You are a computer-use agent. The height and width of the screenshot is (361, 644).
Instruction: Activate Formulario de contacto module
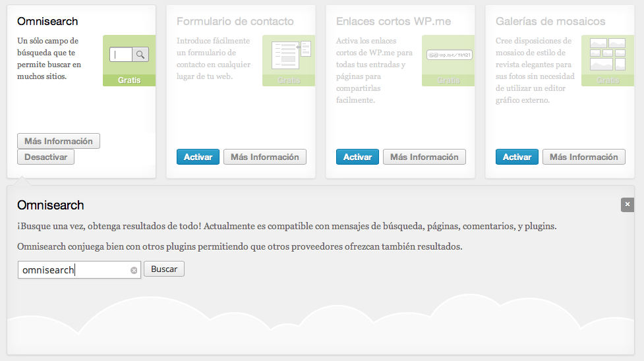(198, 157)
